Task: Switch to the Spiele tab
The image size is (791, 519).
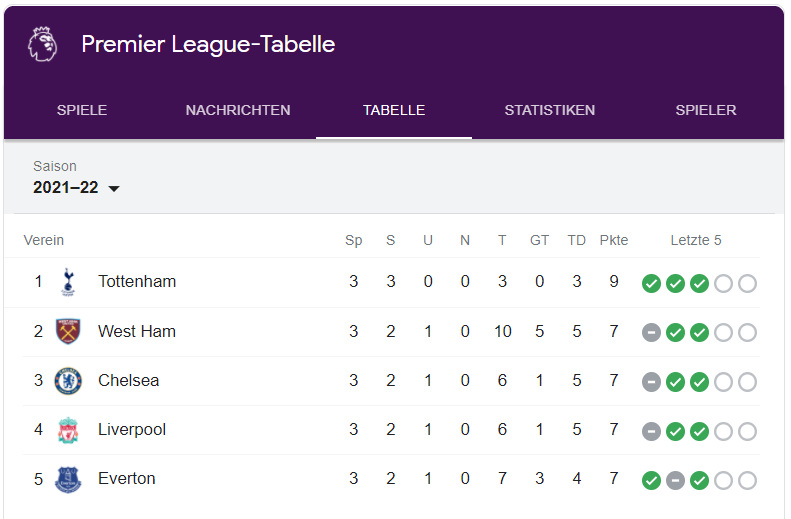Action: click(x=82, y=110)
